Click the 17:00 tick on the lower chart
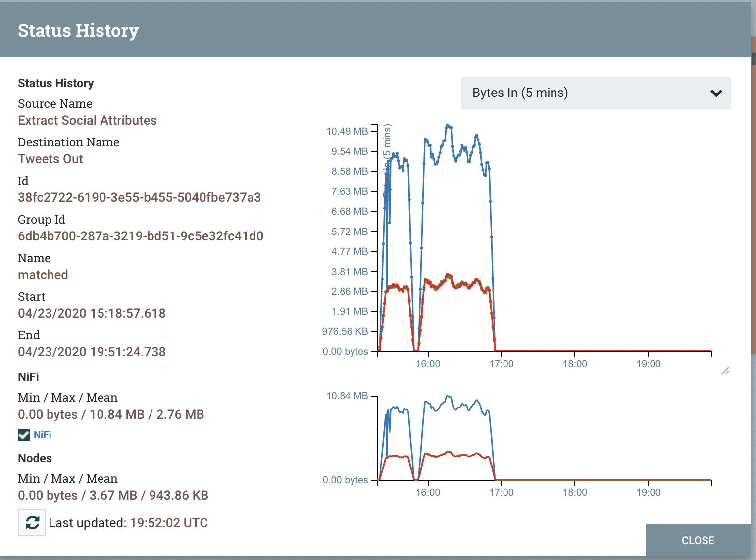This screenshot has height=560, width=756. (502, 492)
